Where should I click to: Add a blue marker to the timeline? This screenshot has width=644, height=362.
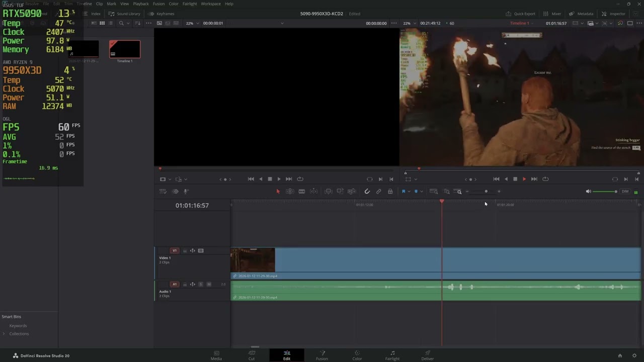(416, 192)
